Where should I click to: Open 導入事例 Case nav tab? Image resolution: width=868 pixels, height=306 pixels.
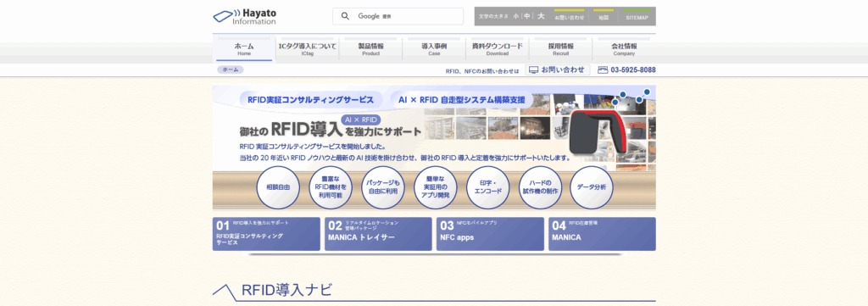(434, 49)
